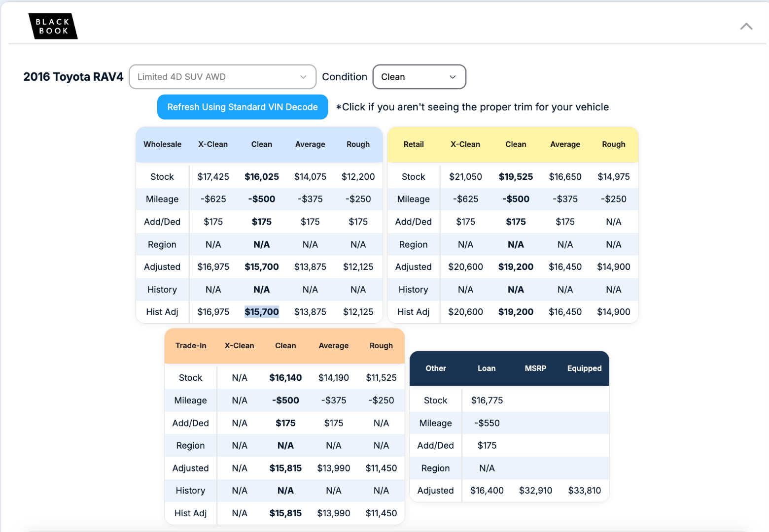Click the Wholesale X-Clean column header
Viewport: 769px width, 532px height.
(x=213, y=144)
